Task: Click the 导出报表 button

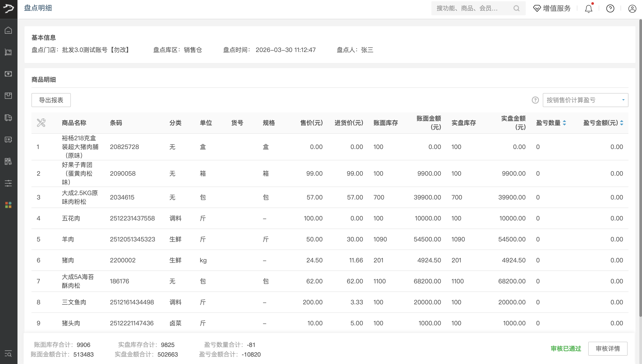Action: point(51,100)
